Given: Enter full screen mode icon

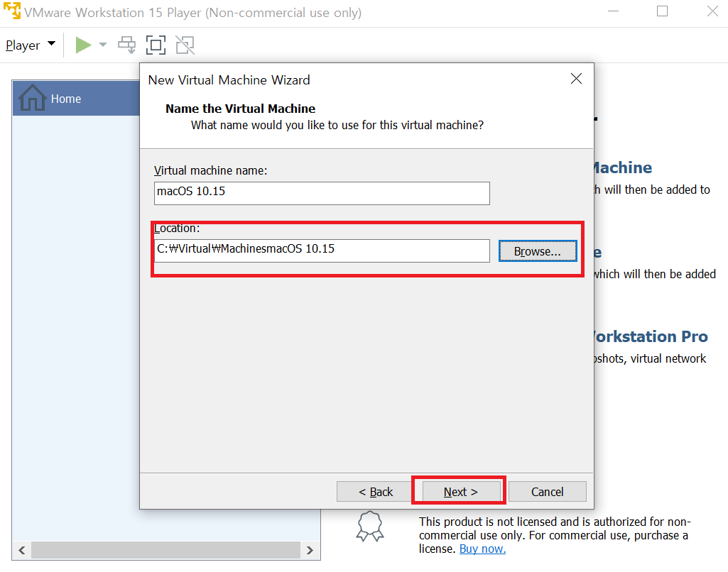Looking at the screenshot, I should point(156,45).
